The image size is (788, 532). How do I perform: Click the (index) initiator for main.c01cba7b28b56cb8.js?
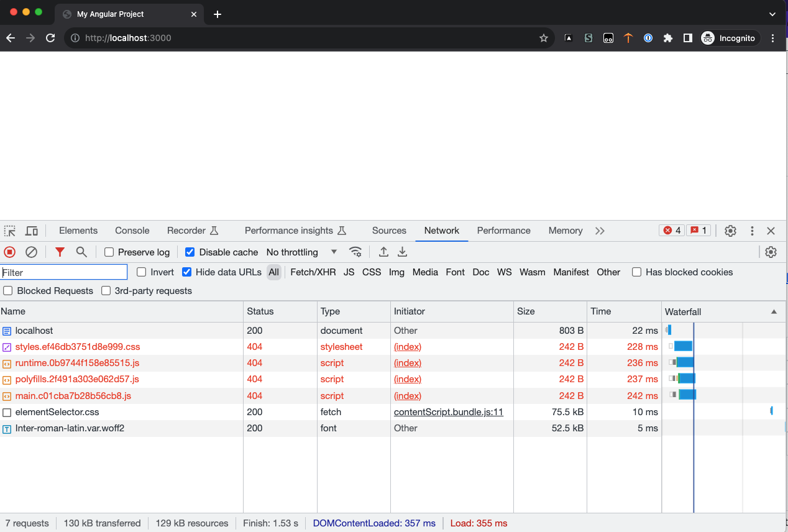point(407,395)
